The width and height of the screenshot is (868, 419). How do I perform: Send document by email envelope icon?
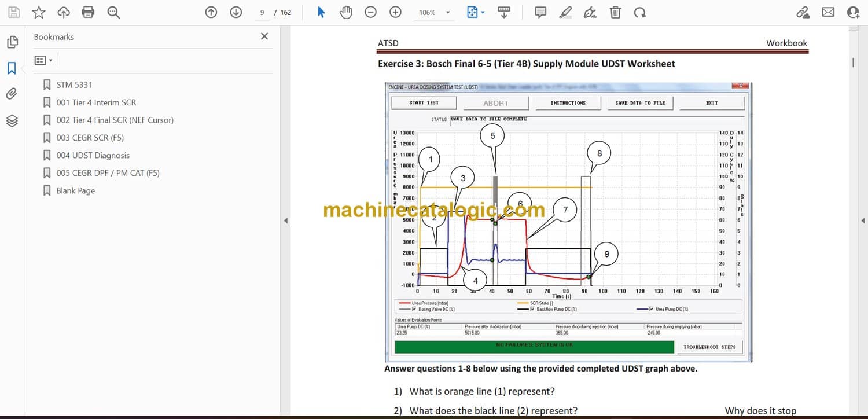point(828,12)
